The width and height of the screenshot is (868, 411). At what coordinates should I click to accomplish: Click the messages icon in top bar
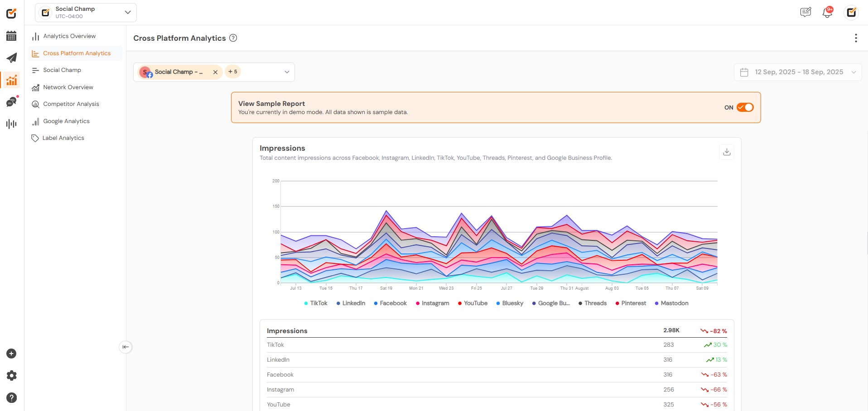tap(805, 12)
